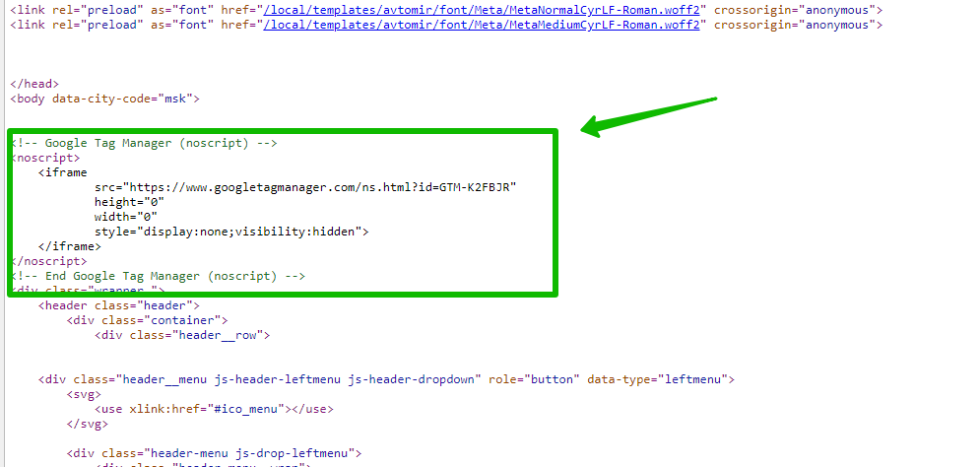Click the opening iframe tag

tap(62, 172)
